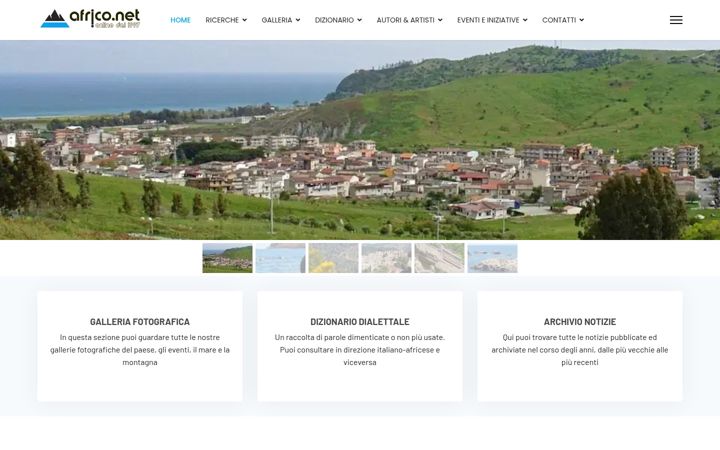
Task: Select the fourth slider thumbnail
Action: click(387, 258)
